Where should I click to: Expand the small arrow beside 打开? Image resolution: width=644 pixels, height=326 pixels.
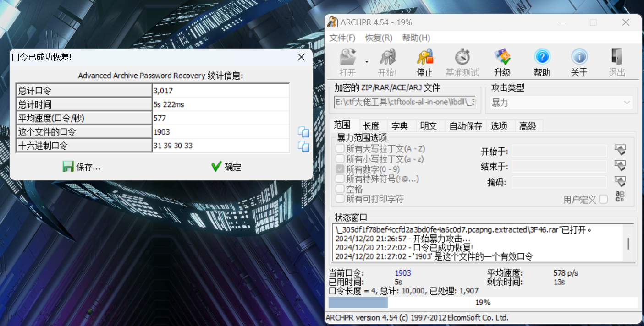pyautogui.click(x=366, y=62)
